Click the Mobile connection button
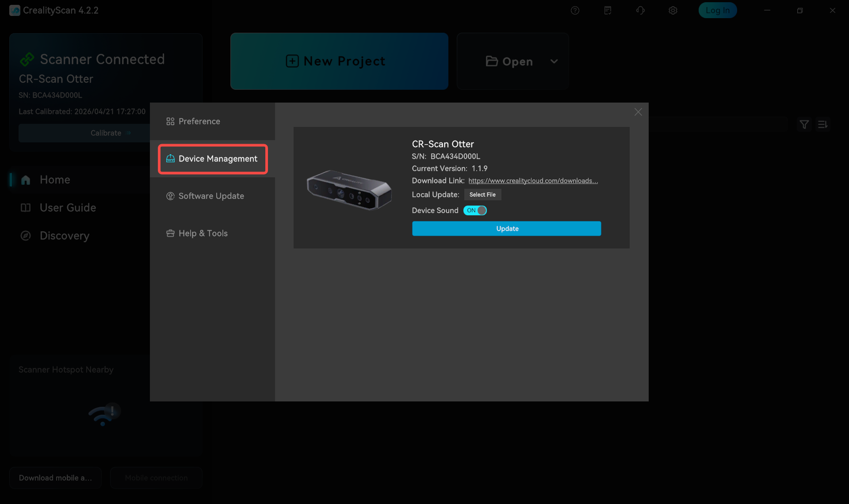Screen dimensions: 849x504 coord(156,478)
